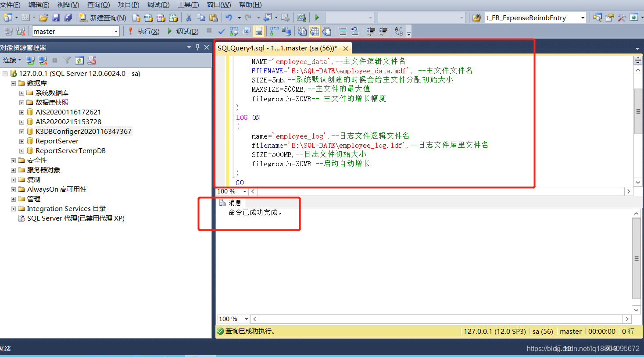Open the t_ER_ExpenseReimbEntry find dropdown
This screenshot has width=644, height=357.
point(583,18)
